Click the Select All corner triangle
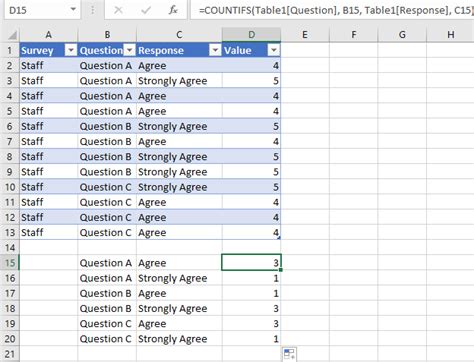This screenshot has height=362, width=474. pos(12,35)
